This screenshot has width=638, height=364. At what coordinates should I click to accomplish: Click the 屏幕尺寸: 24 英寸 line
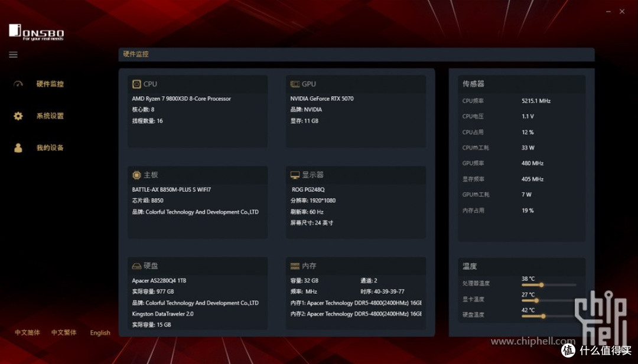coord(312,223)
